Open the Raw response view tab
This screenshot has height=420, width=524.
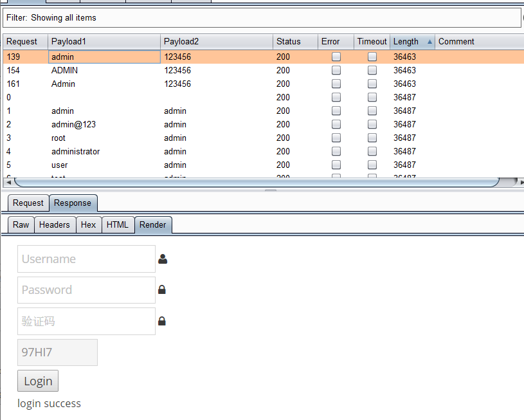[21, 224]
